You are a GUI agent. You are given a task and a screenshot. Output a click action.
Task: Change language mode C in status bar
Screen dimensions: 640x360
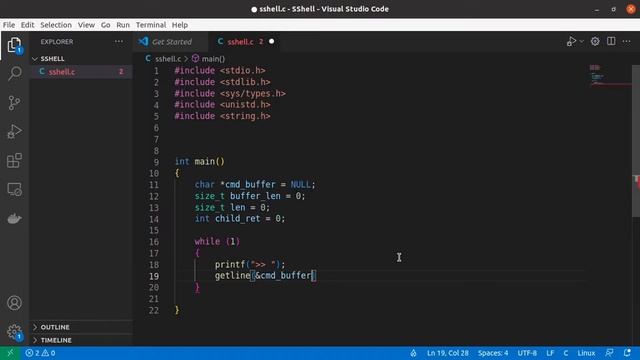coord(566,353)
